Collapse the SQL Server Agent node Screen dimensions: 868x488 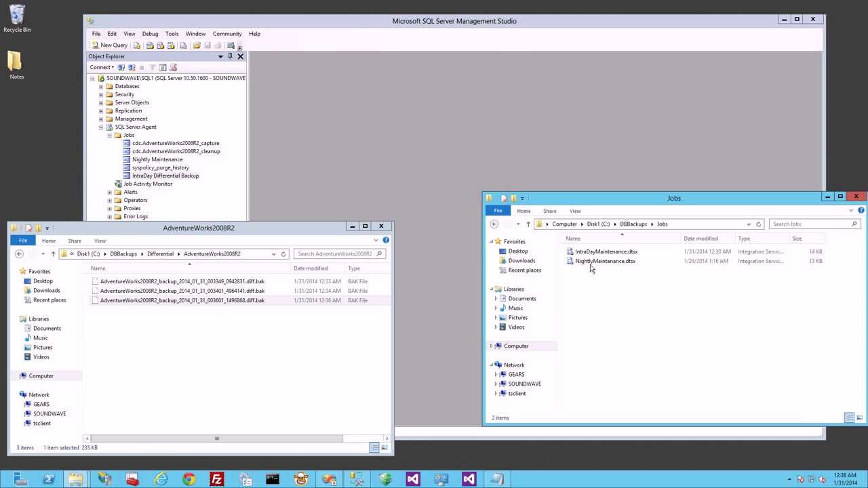(101, 127)
